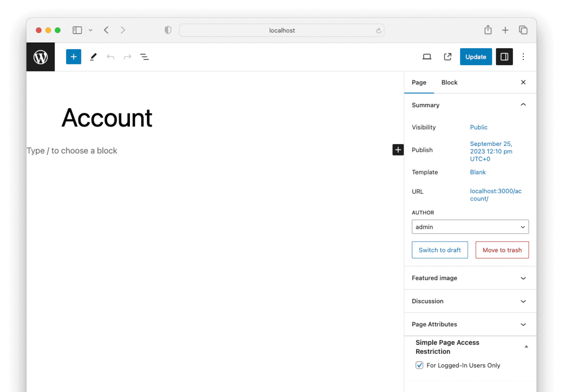The height and width of the screenshot is (392, 563).
Task: Collapse the Simple Page Access Restriction panel
Action: pos(526,347)
